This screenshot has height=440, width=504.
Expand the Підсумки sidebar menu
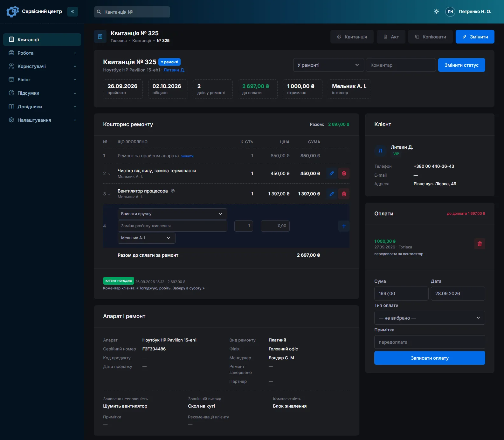[42, 93]
